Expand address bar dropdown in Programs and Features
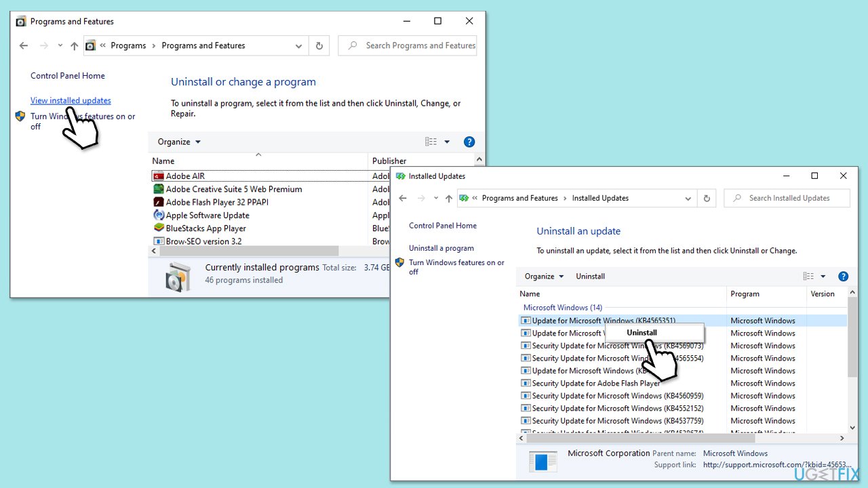The width and height of the screenshot is (868, 488). [298, 46]
